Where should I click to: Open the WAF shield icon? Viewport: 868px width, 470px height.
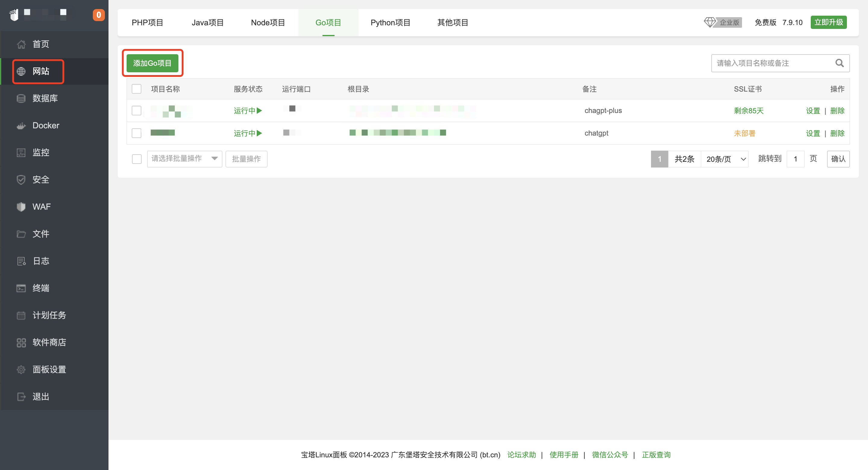point(21,207)
